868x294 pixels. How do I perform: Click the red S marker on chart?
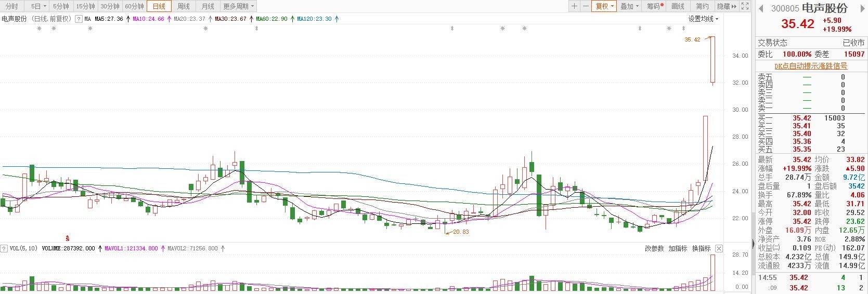67,237
